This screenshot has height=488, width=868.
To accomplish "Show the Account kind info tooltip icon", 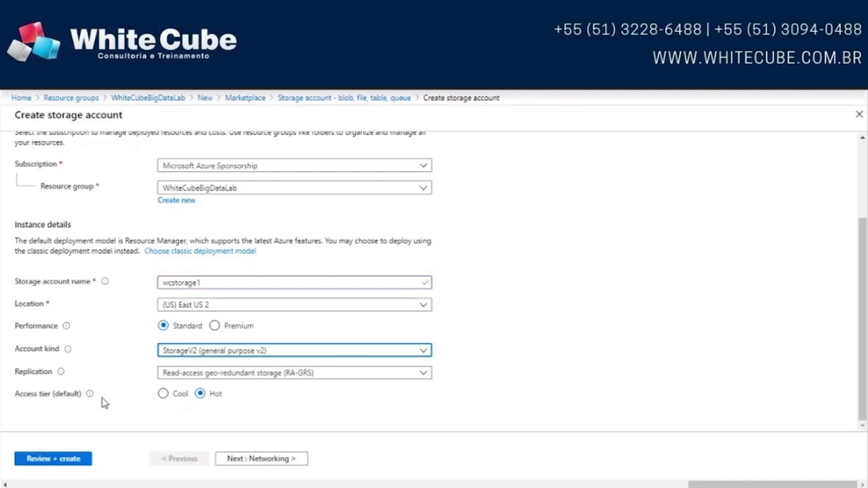I will [x=68, y=349].
